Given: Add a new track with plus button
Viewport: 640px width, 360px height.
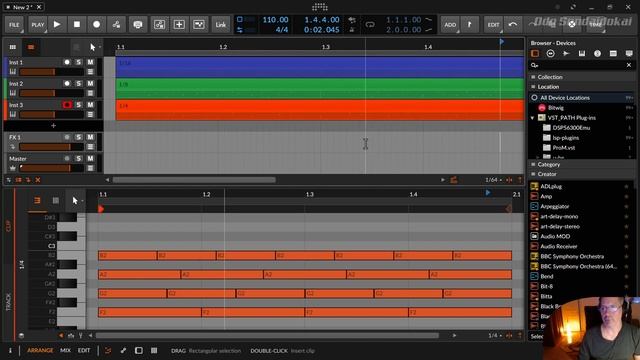Looking at the screenshot, I should (53, 126).
